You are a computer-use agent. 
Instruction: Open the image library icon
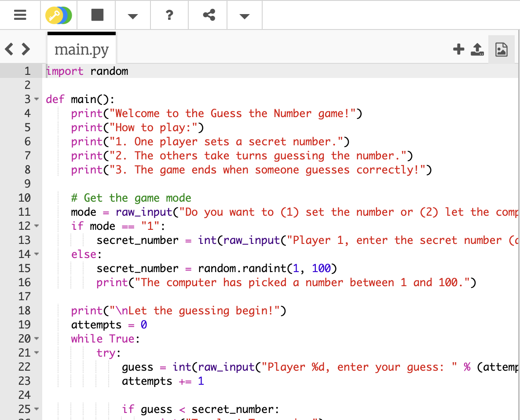(x=501, y=49)
